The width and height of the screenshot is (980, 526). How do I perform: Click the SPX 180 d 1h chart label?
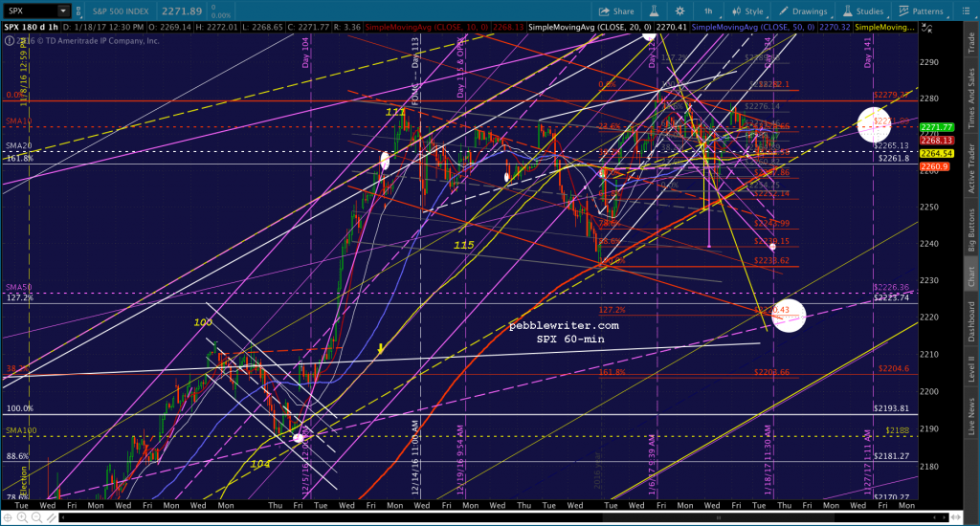tap(32, 28)
